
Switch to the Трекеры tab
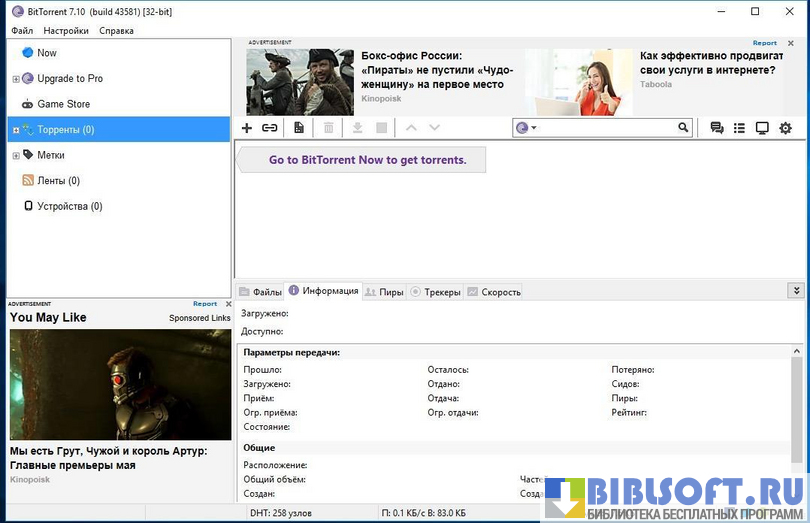click(x=435, y=292)
